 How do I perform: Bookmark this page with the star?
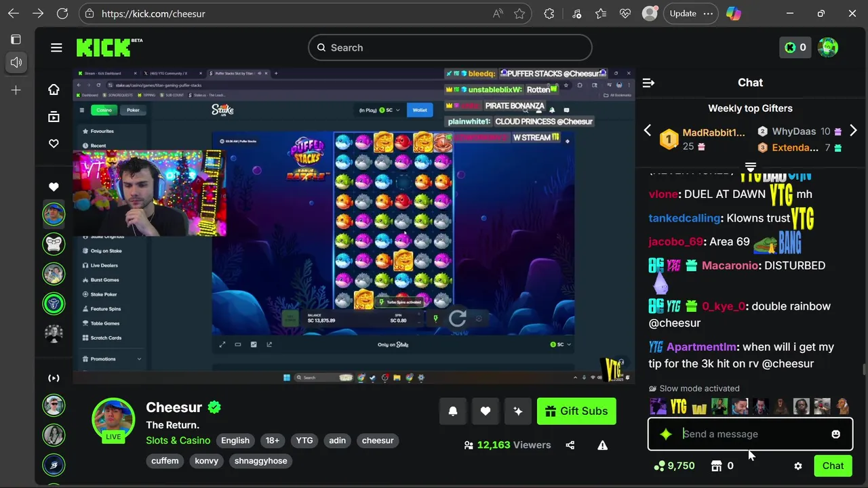point(519,14)
